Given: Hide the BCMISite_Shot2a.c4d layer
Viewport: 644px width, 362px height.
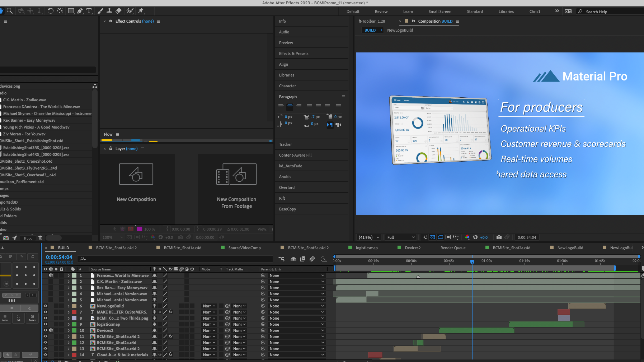Looking at the screenshot, I should pyautogui.click(x=46, y=343).
